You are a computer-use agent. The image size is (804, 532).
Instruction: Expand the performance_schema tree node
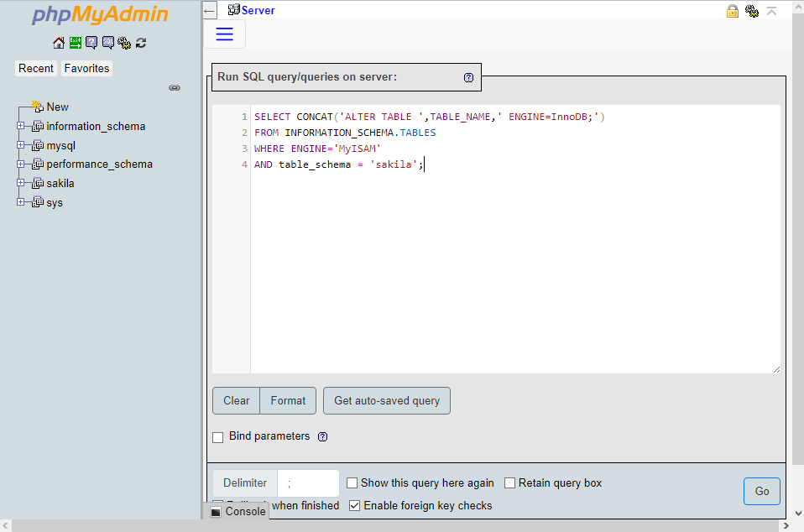pyautogui.click(x=20, y=164)
